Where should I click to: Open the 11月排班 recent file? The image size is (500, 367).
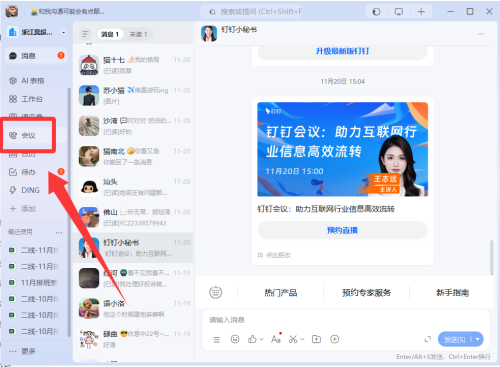point(34,283)
